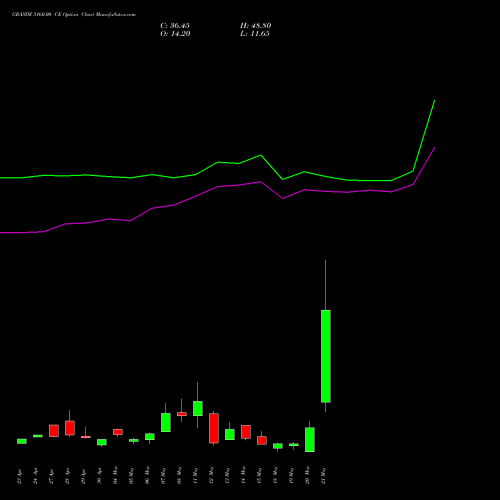Viewport: 500px width, 500px height.
Task: Select the large red candle for 12 May
Action: [214, 428]
